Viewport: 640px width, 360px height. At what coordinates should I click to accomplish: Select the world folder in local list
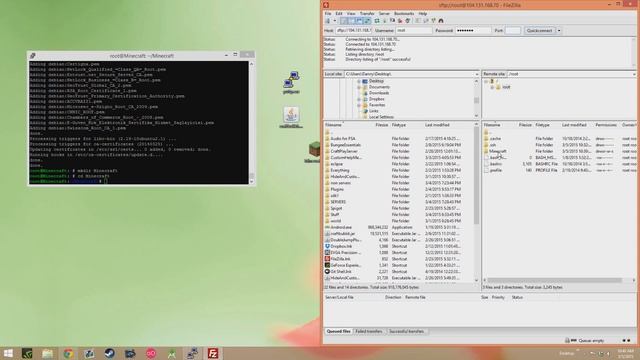click(336, 221)
